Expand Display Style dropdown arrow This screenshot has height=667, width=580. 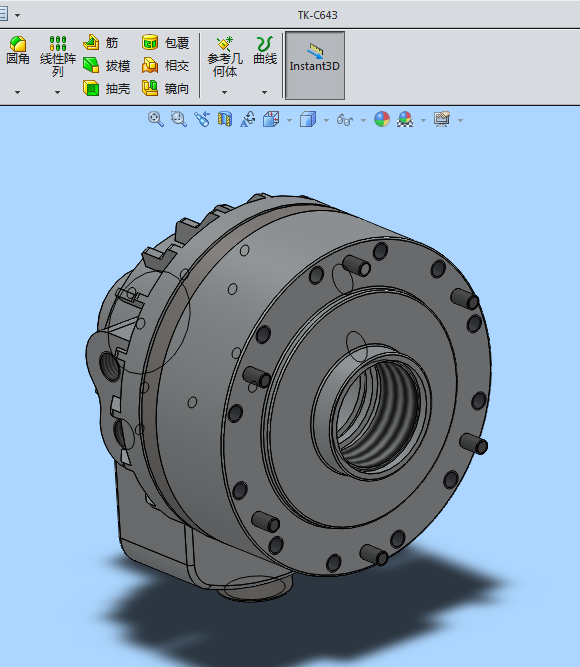pos(326,120)
